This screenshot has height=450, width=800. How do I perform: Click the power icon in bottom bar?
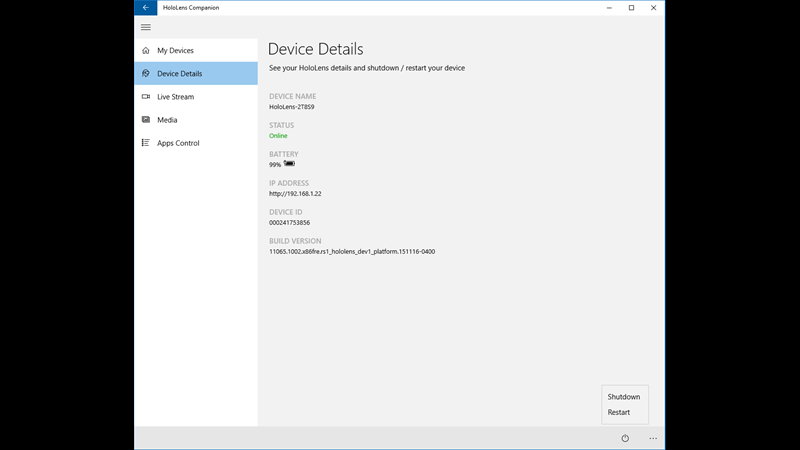pyautogui.click(x=625, y=438)
